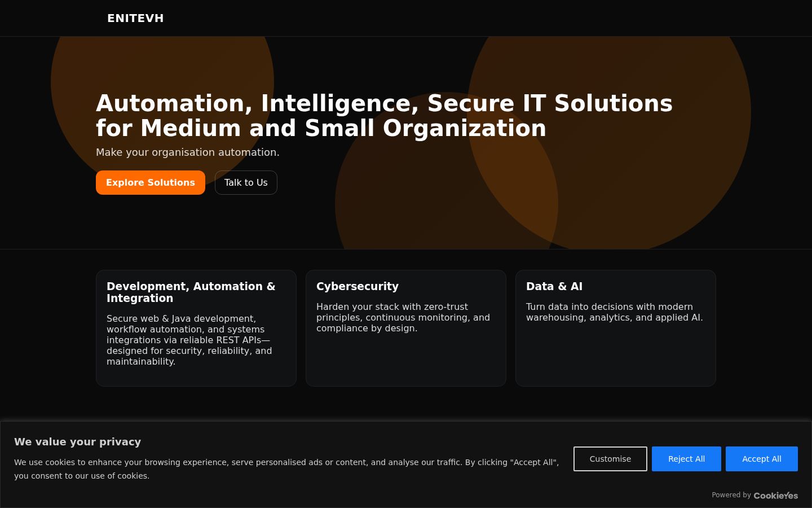Viewport: 812px width, 508px height.
Task: Click the 'We value your privacy' heading
Action: 78,442
